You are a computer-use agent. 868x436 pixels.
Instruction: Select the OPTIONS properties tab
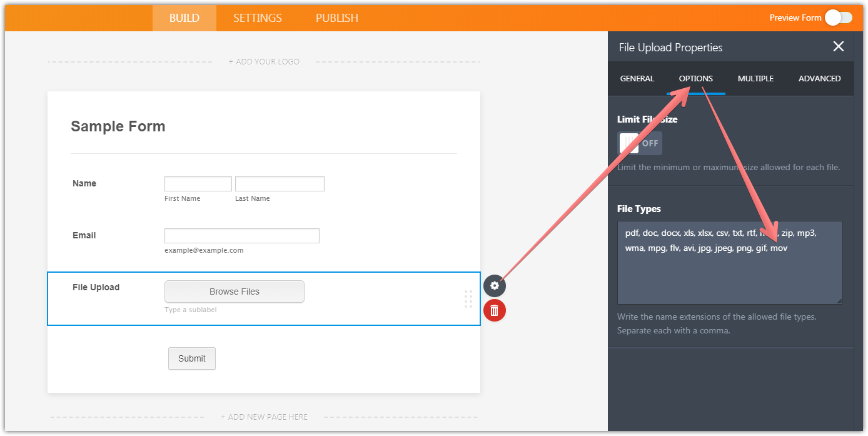pos(696,79)
